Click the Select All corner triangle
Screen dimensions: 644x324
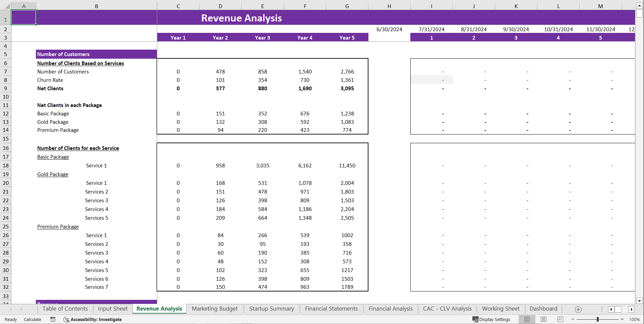[x=7, y=6]
